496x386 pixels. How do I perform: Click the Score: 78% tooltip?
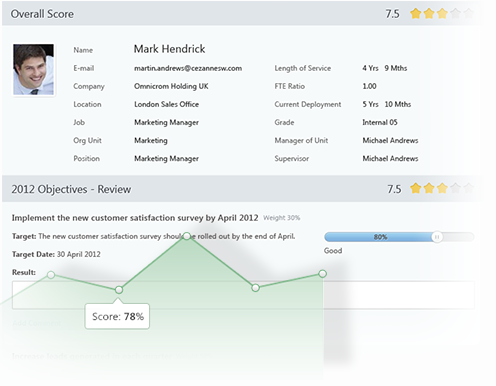click(x=117, y=316)
